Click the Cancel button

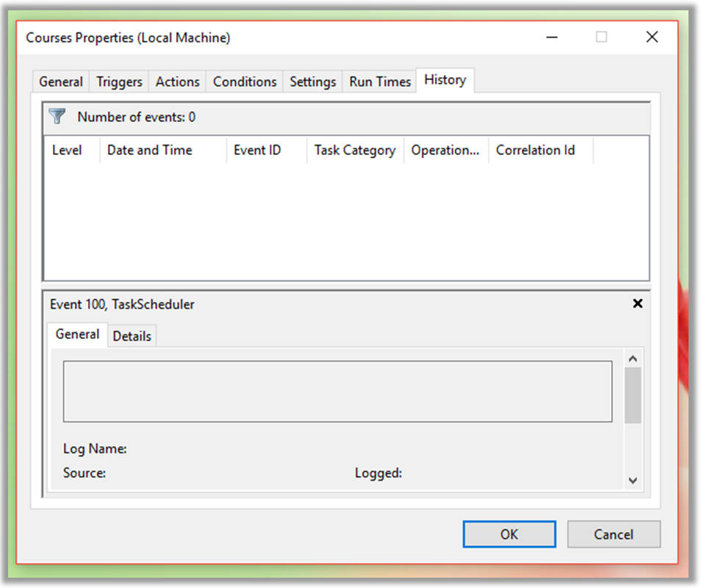pyautogui.click(x=614, y=534)
